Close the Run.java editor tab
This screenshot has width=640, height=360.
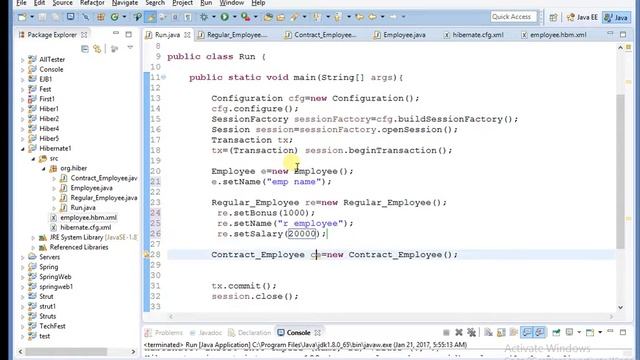coord(187,35)
